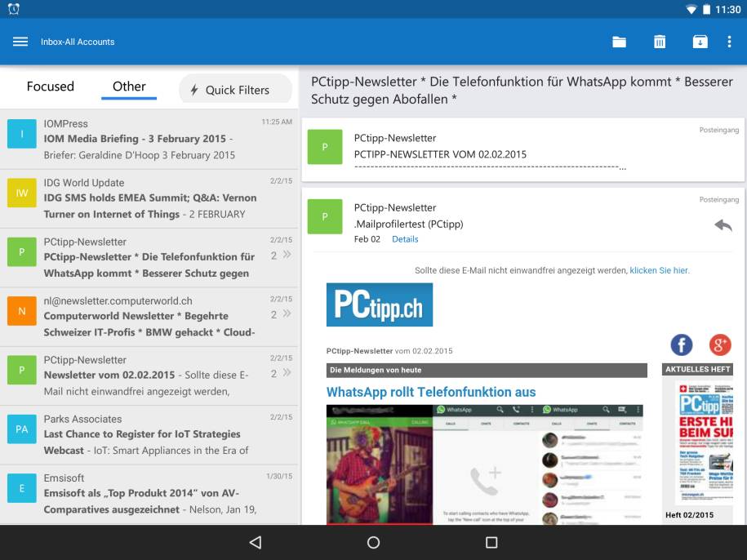Tap the 1/30/15 date on Emsisoft email

pos(279,476)
